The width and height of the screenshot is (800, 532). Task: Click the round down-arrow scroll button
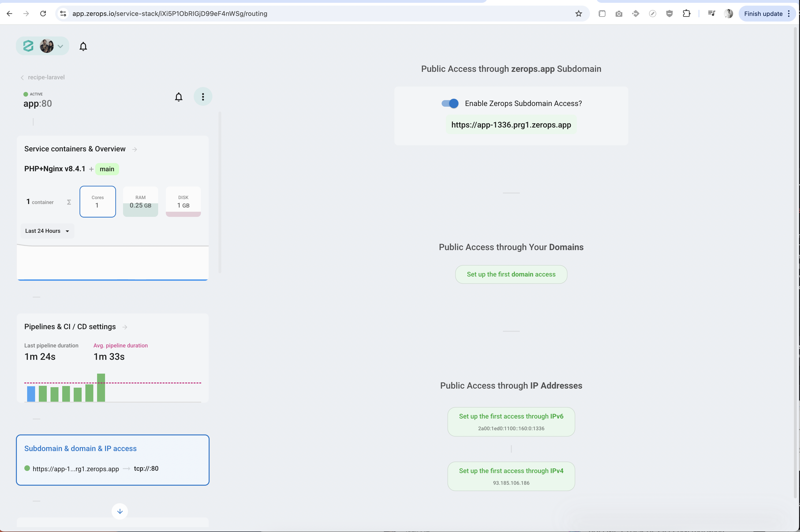120,511
